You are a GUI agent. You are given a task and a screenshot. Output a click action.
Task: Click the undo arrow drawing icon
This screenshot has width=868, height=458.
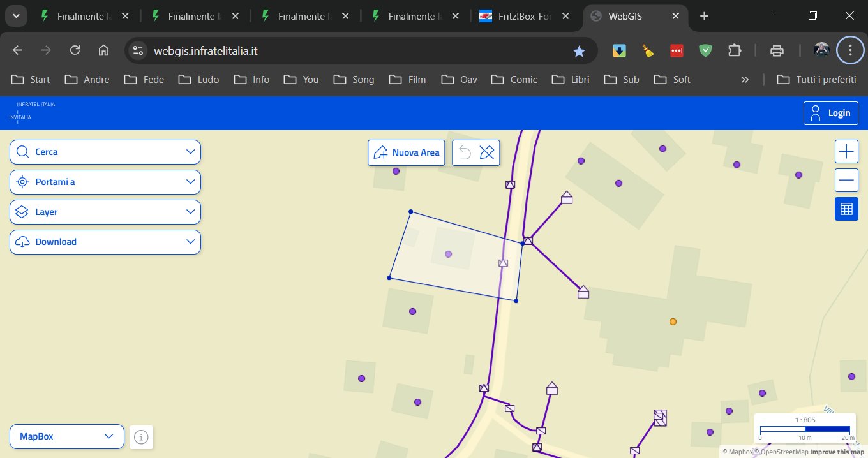point(465,152)
